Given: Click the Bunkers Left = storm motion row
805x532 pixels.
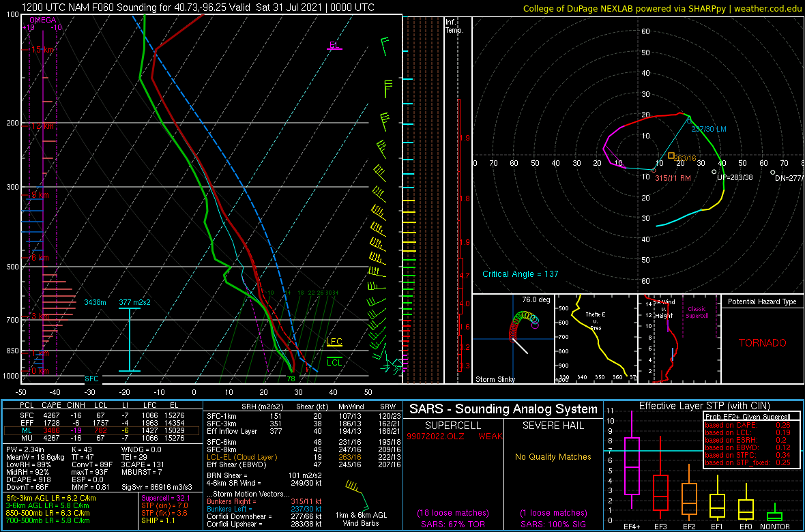Looking at the screenshot, I should (265, 508).
